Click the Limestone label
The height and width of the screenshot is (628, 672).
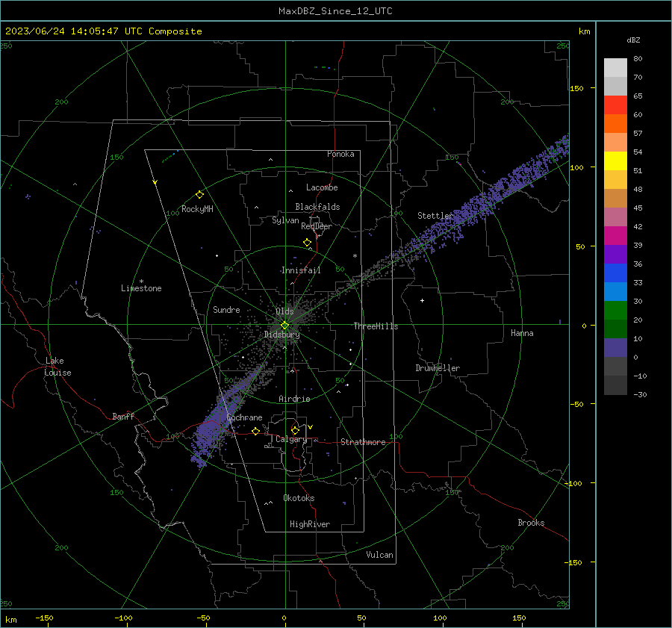pos(141,288)
